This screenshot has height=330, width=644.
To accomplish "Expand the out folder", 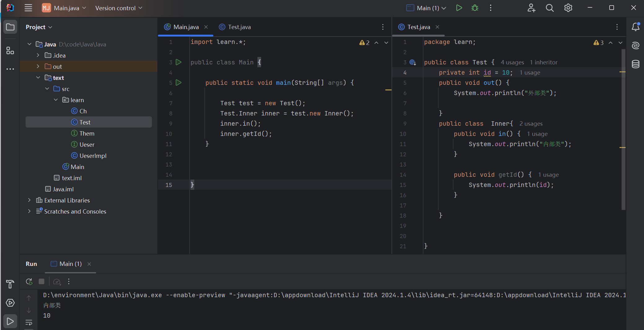I will 38,67.
